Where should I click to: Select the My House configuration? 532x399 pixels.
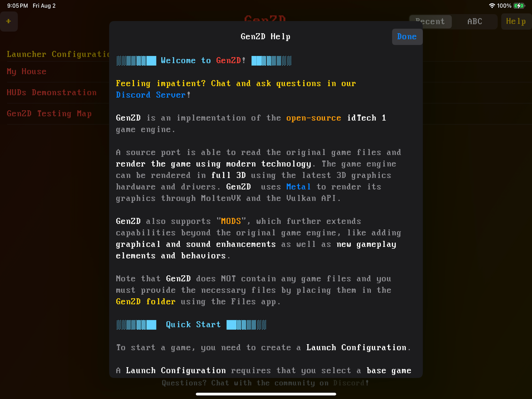26,72
